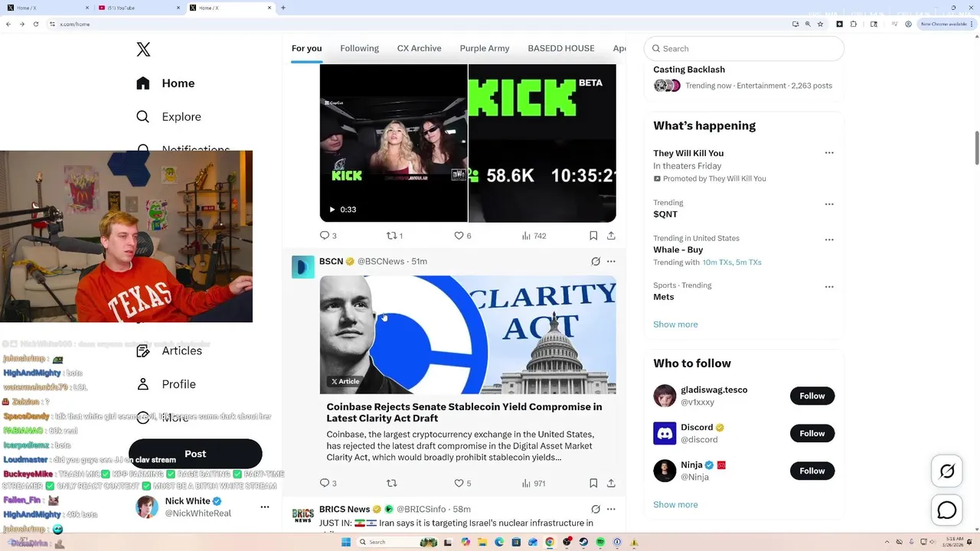Viewport: 980px width, 551px height.
Task: Click the X logo in the sidebar
Action: coord(143,50)
